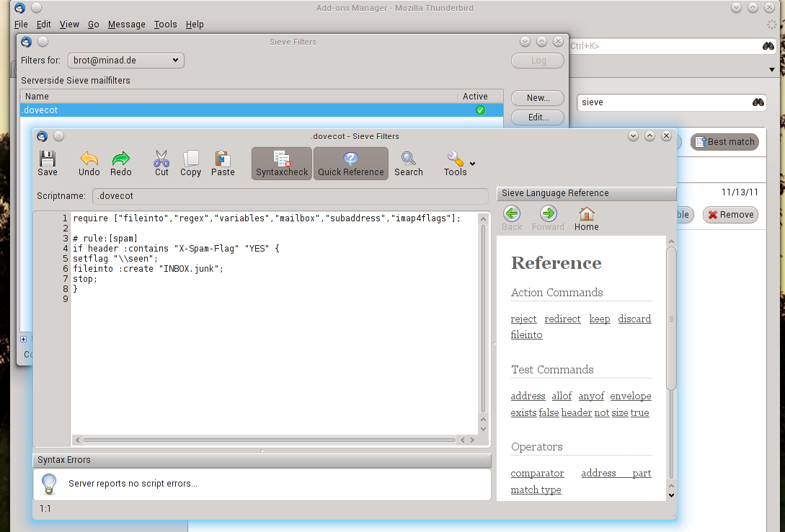The width and height of the screenshot is (785, 532).
Task: Open the brot@minad.de account dropdown
Action: coord(126,61)
